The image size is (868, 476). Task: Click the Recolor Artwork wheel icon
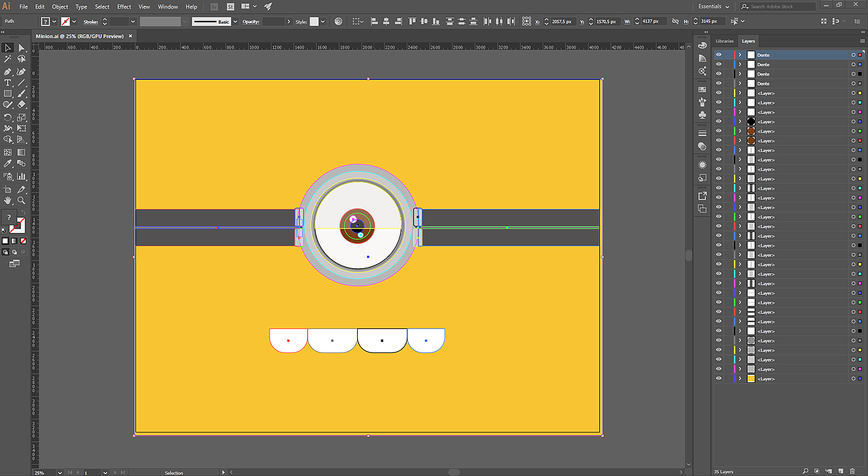coord(338,22)
